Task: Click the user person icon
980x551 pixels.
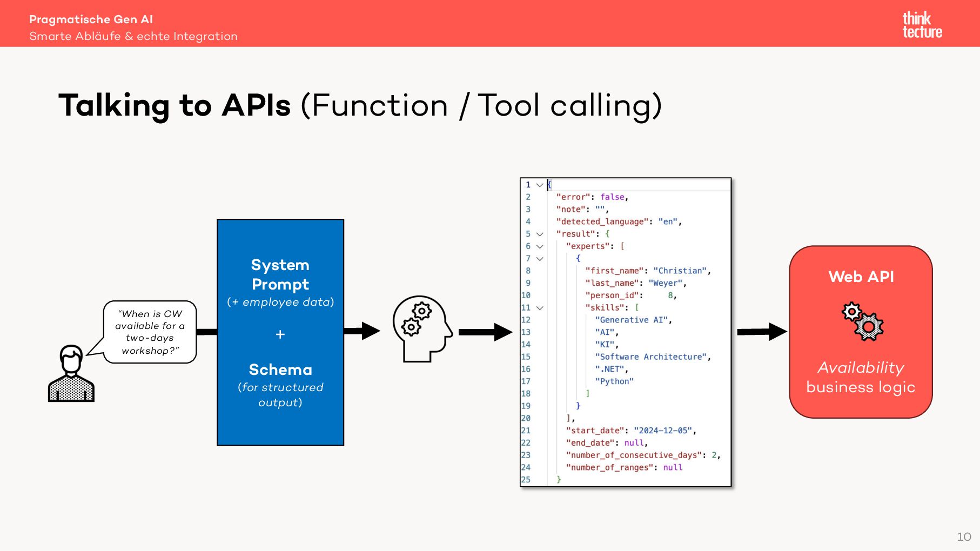Action: point(71,373)
